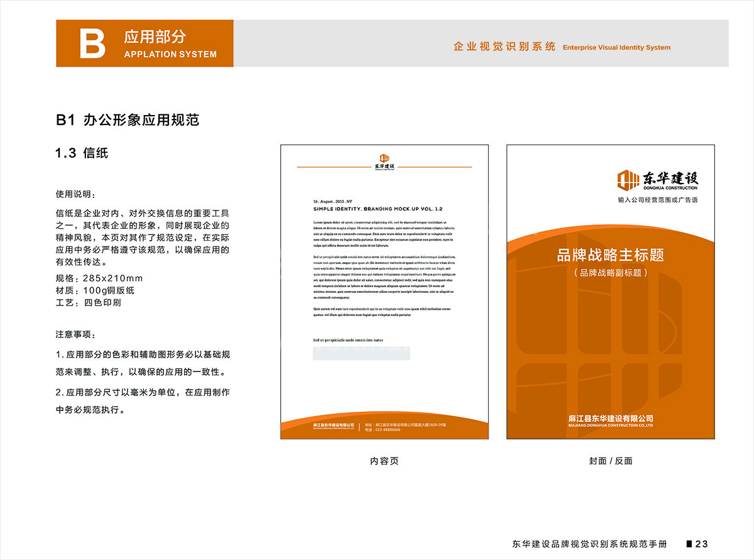
Task: Click the 材质：100g铜版纸 line
Action: pos(95,290)
